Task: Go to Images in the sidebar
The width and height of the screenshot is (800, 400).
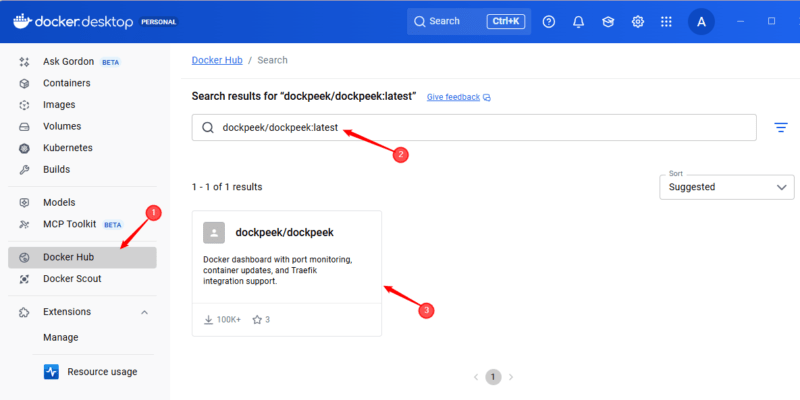Action: point(82,105)
